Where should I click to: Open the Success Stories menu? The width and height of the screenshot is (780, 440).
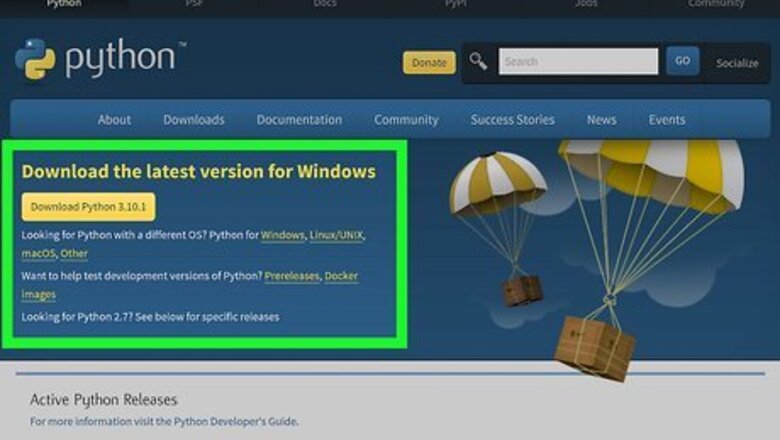pyautogui.click(x=512, y=120)
